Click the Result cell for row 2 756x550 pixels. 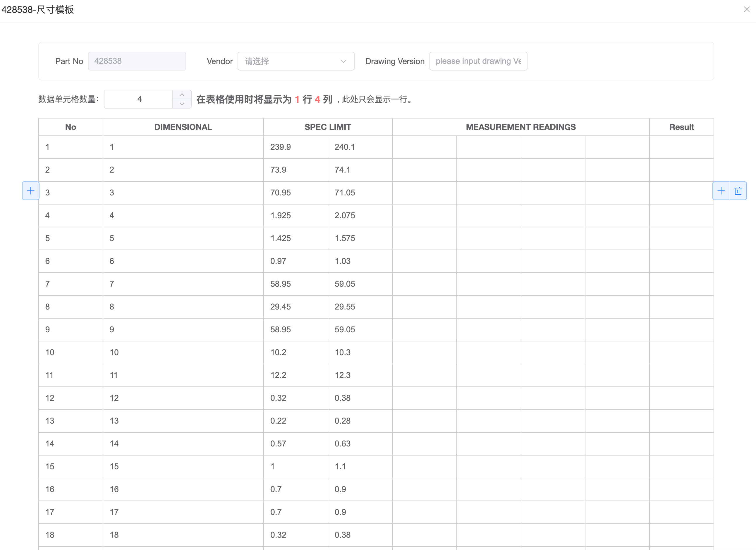[x=681, y=170]
